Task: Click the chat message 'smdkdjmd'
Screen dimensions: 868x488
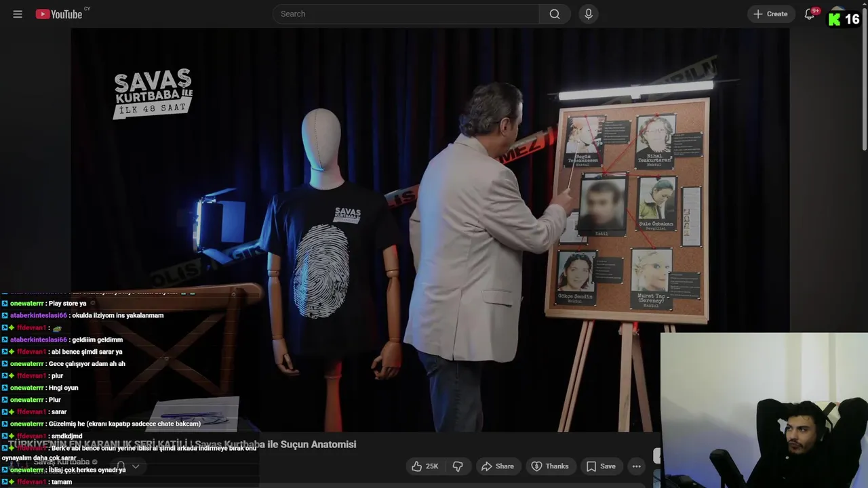Action: point(66,436)
